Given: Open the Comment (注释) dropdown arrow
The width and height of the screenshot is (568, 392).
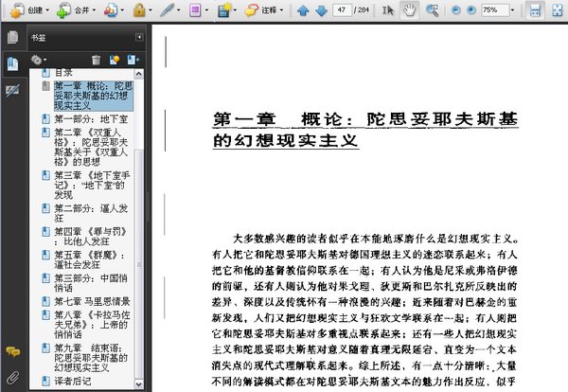Looking at the screenshot, I should point(281,10).
